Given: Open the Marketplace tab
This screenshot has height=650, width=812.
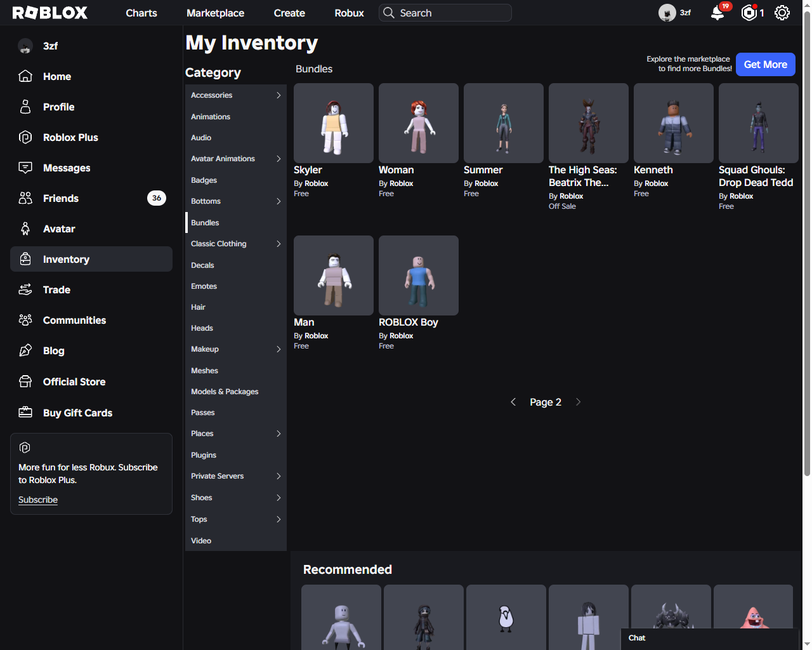Looking at the screenshot, I should click(x=215, y=13).
